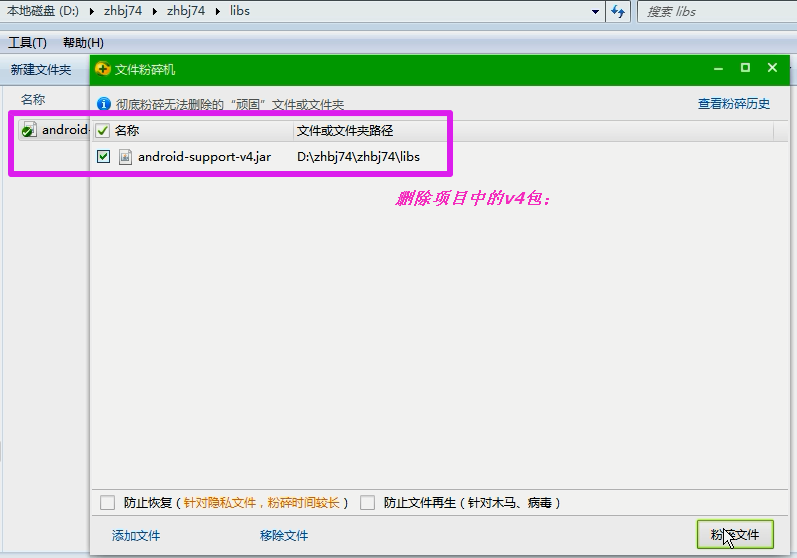Image resolution: width=797 pixels, height=558 pixels.
Task: Enable 防止恢复 checkbox
Action: click(107, 503)
